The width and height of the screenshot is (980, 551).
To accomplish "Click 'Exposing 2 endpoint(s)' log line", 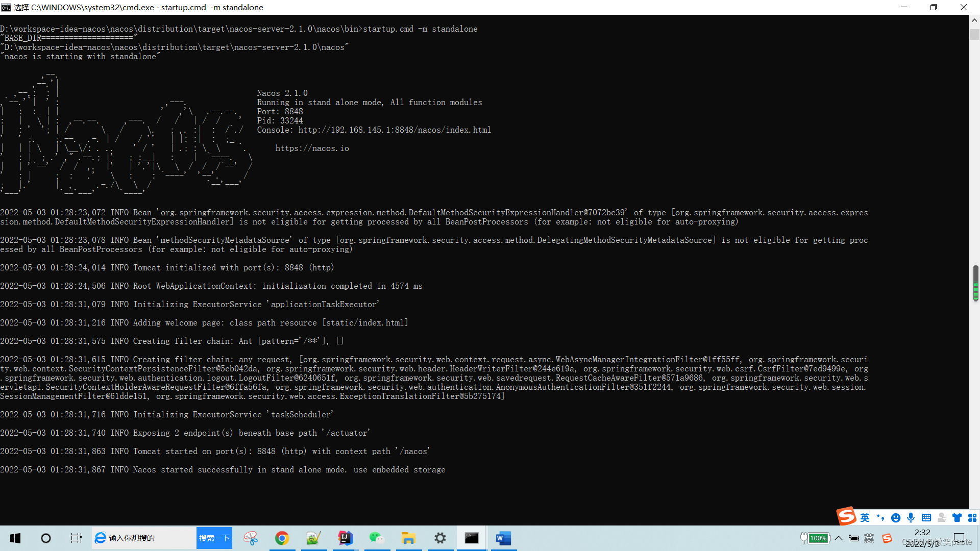I will pos(185,433).
